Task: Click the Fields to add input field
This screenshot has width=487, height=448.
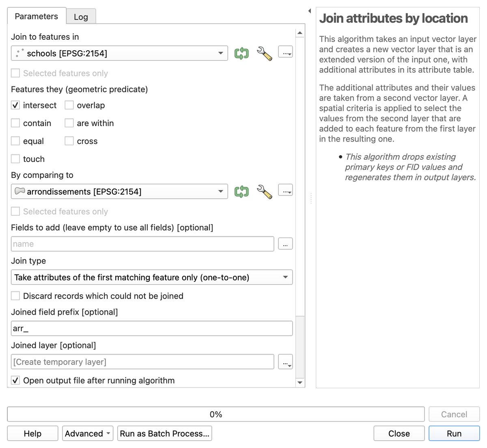Action: pos(142,244)
